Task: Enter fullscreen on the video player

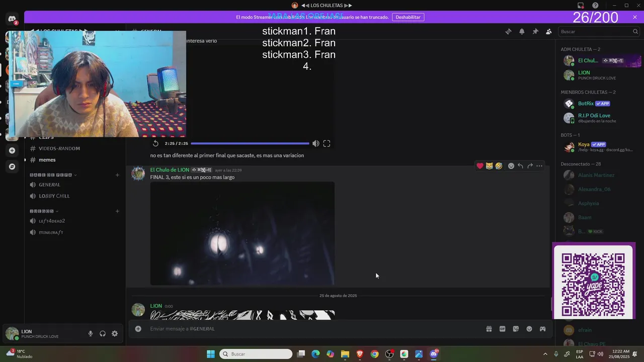Action: (327, 143)
